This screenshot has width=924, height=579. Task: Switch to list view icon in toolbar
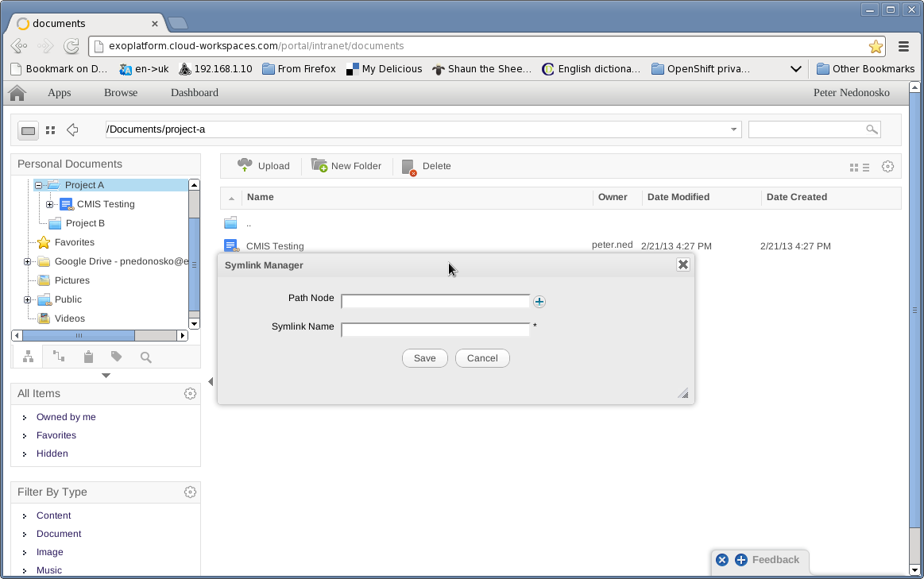click(x=866, y=168)
